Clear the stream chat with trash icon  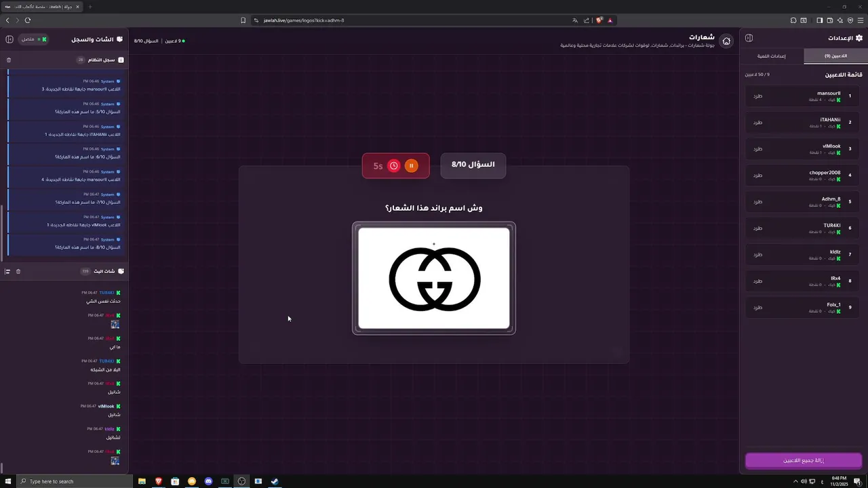pos(18,271)
